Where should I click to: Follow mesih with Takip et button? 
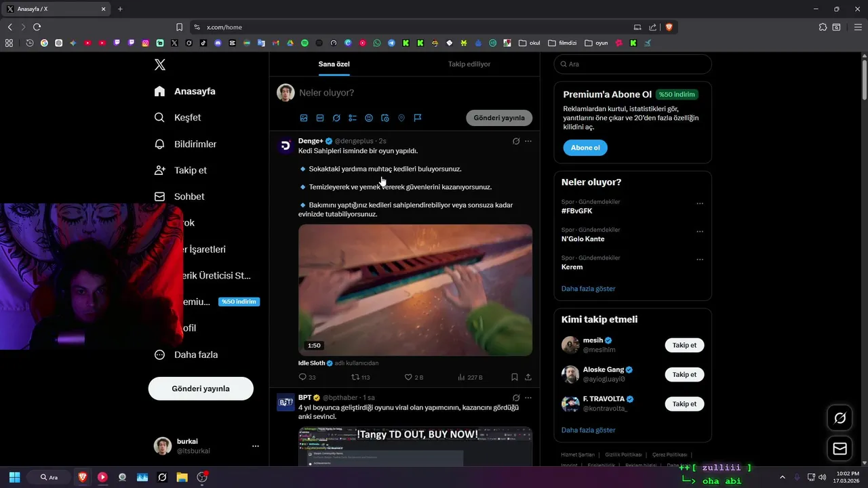[684, 346]
